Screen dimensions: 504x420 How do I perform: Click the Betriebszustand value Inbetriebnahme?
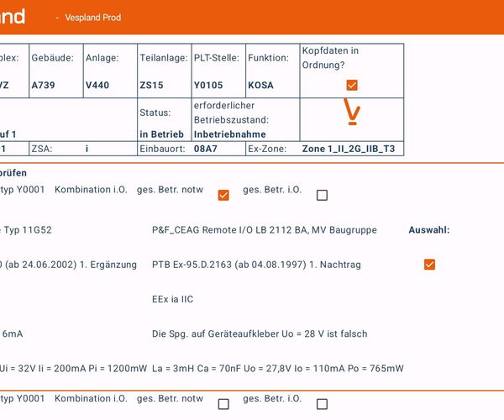[x=229, y=134]
